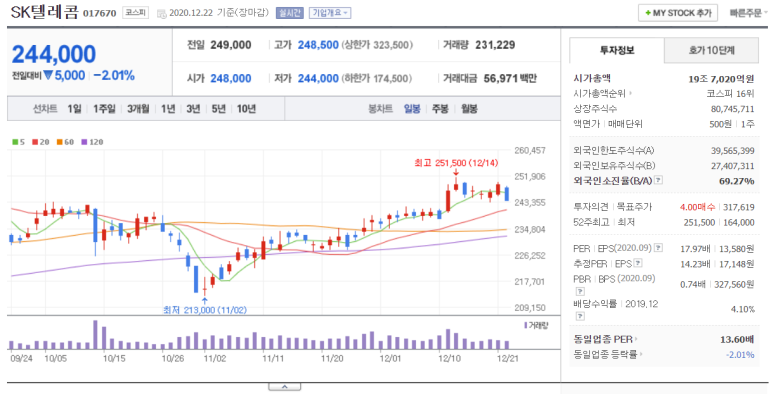Click 하한가 174,500 text
This screenshot has height=394, width=773.
coord(377,78)
